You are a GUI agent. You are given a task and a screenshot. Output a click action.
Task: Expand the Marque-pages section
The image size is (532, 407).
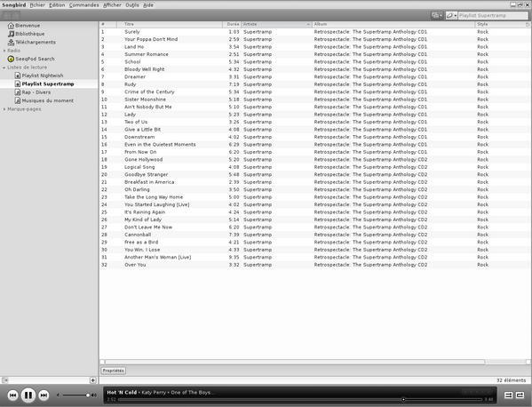(4, 109)
